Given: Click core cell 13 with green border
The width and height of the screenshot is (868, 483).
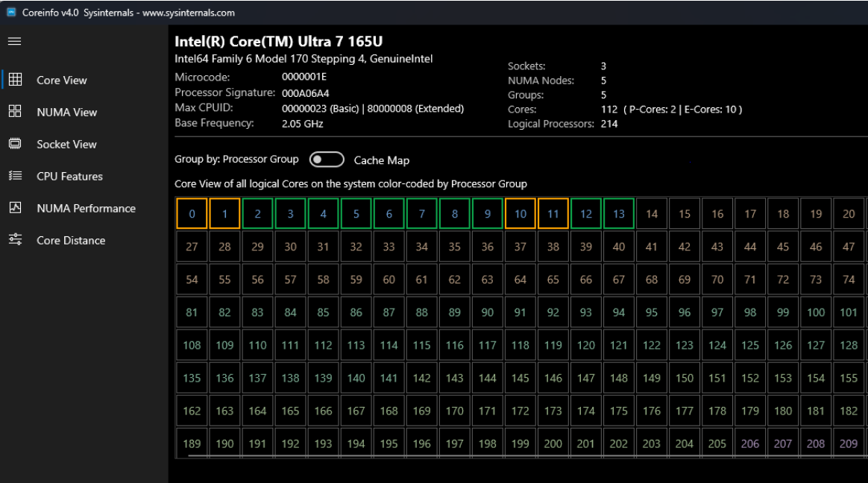Looking at the screenshot, I should [x=618, y=213].
